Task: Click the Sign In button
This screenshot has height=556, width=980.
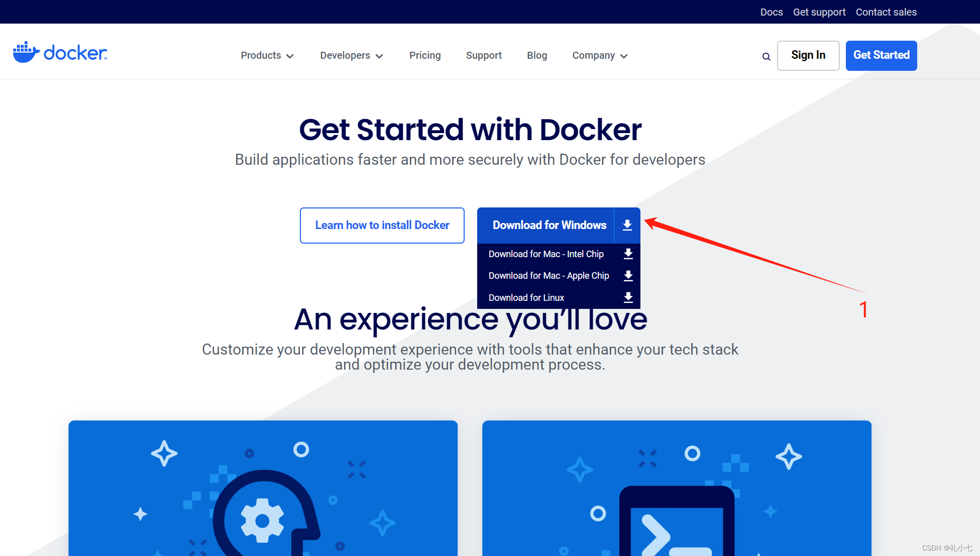Action: point(808,55)
